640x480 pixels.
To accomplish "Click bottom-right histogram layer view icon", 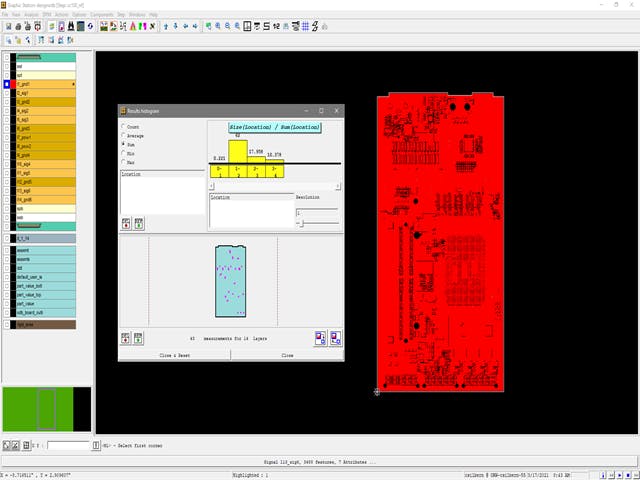I will [335, 338].
